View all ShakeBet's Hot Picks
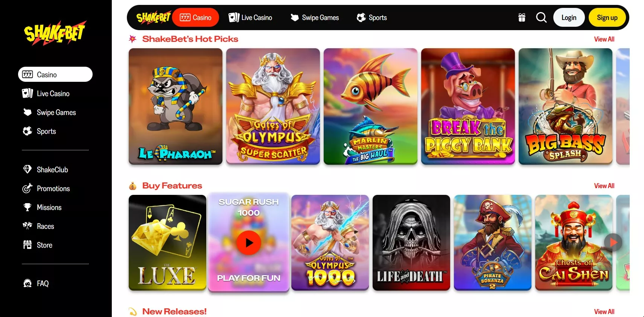The width and height of the screenshot is (644, 317). pyautogui.click(x=604, y=39)
